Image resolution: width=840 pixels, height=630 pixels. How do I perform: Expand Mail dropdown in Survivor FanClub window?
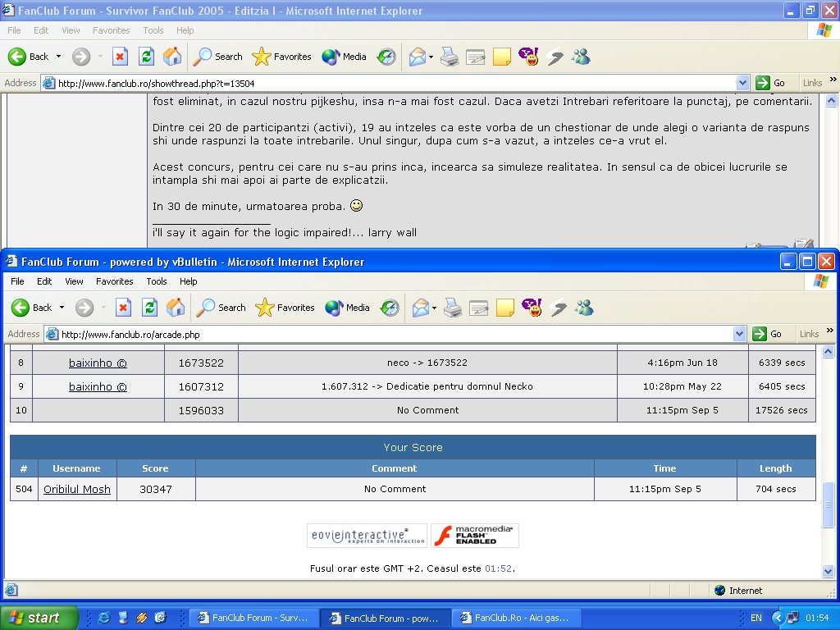431,57
